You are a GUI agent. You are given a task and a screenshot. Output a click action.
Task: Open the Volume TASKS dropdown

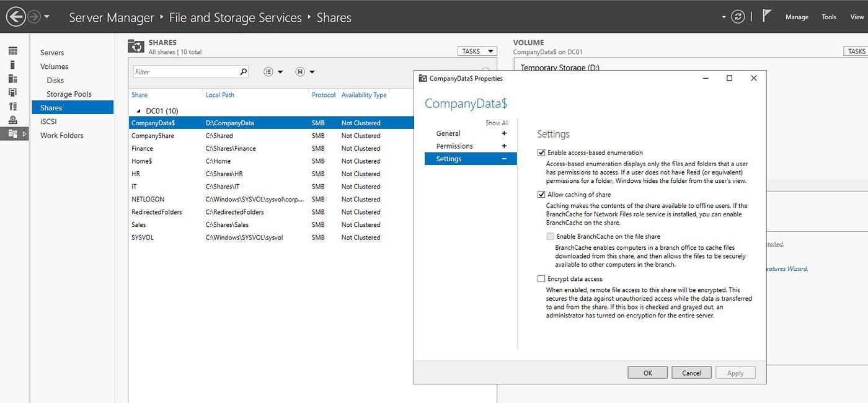click(856, 51)
